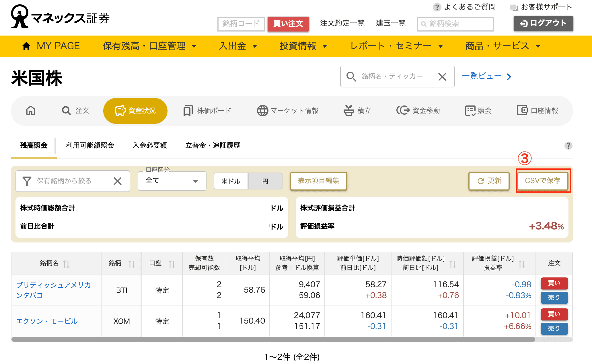Screen dimensions: 592x364
Task: Expand the 投資情報 menu
Action: (303, 46)
